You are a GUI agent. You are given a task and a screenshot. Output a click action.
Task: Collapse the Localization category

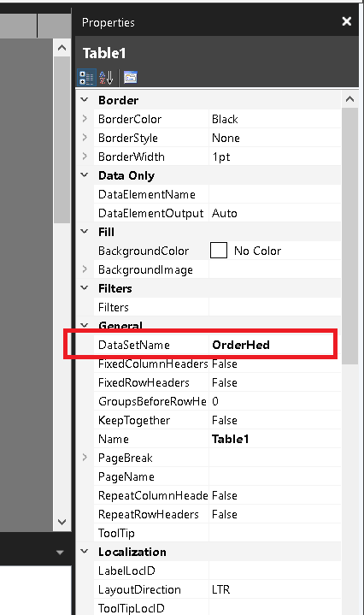85,552
